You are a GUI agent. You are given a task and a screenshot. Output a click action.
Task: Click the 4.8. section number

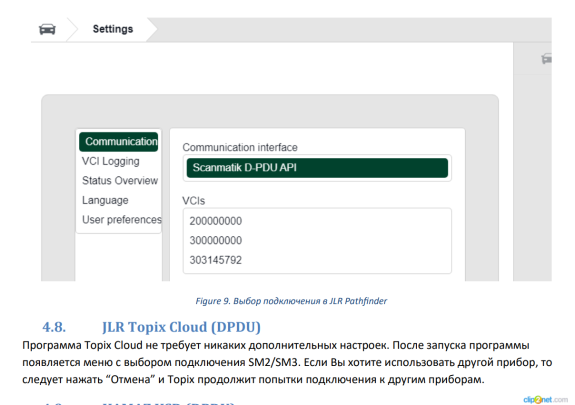(x=54, y=327)
